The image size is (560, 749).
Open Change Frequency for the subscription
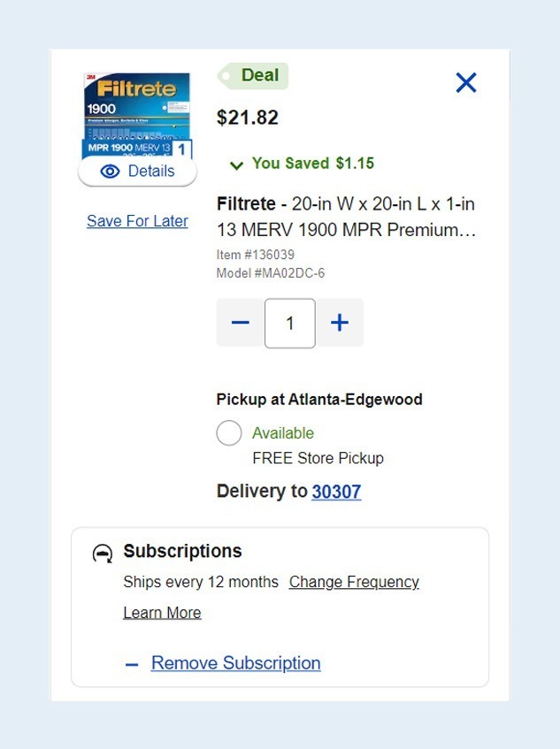(x=354, y=582)
